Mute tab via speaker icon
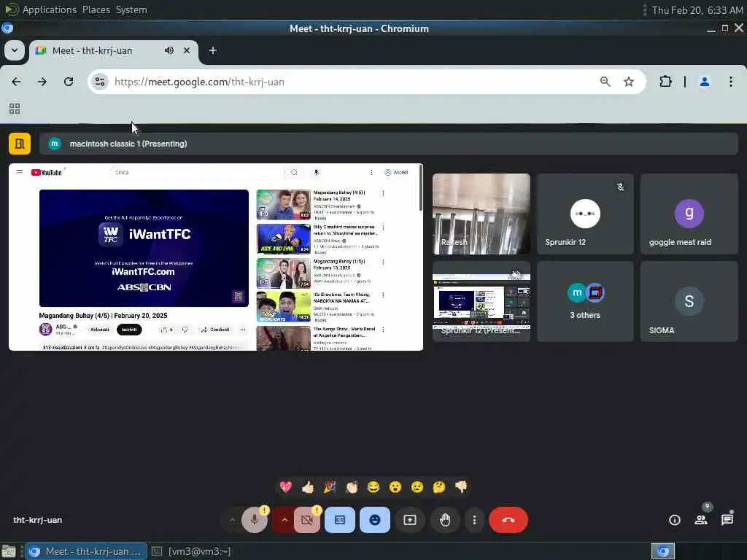The height and width of the screenshot is (560, 747). tap(169, 50)
